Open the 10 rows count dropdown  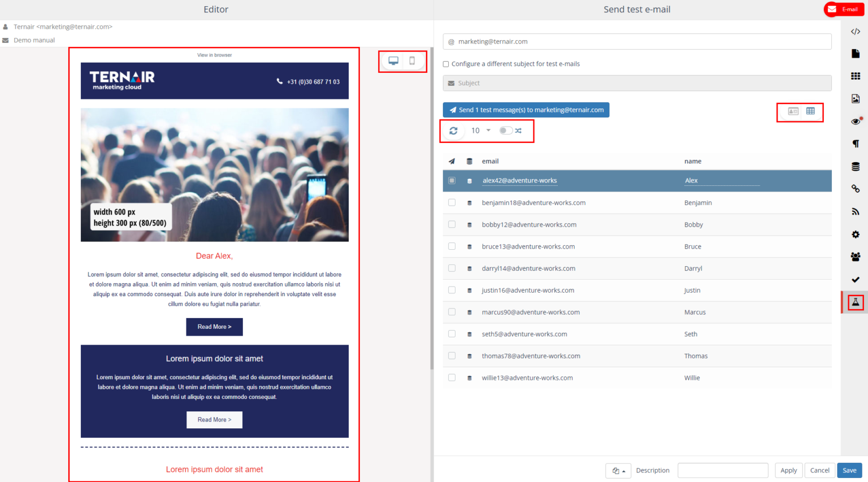(x=480, y=131)
